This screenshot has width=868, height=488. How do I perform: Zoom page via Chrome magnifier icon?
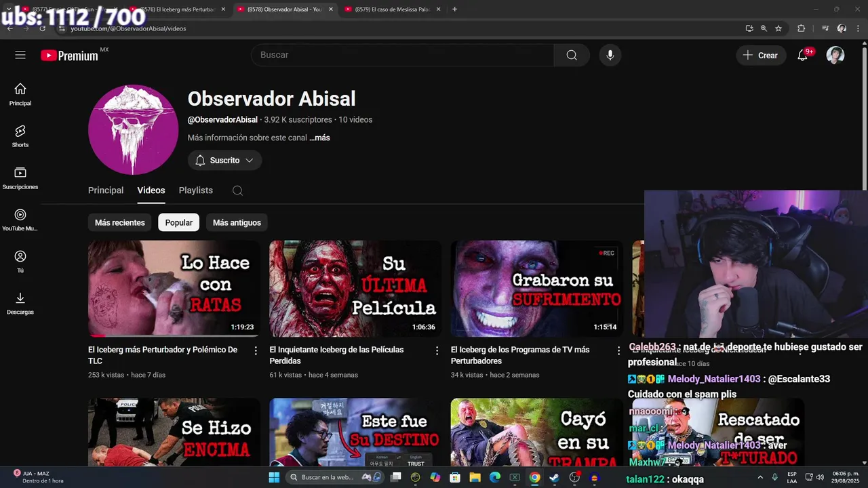764,28
